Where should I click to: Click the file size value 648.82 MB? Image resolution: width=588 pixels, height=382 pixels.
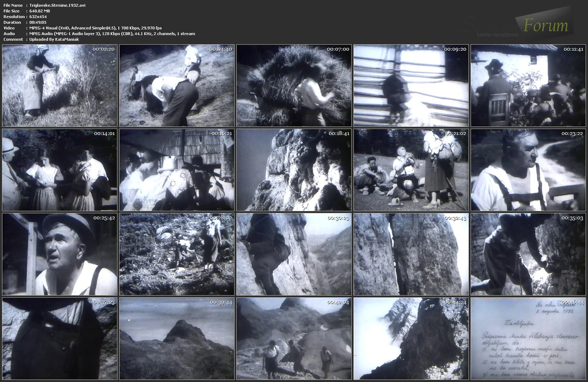[40, 11]
